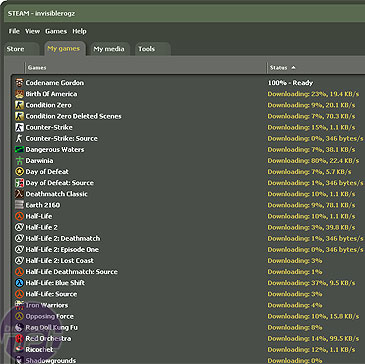Click 'Downloading: 7%, 5.7 KB/s' status
Image resolution: width=365 pixels, height=364 pixels.
coord(309,172)
